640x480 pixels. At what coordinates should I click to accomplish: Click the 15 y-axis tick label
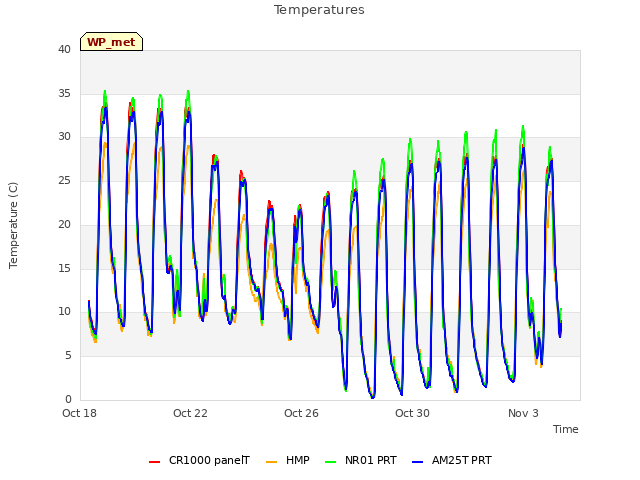coord(64,268)
